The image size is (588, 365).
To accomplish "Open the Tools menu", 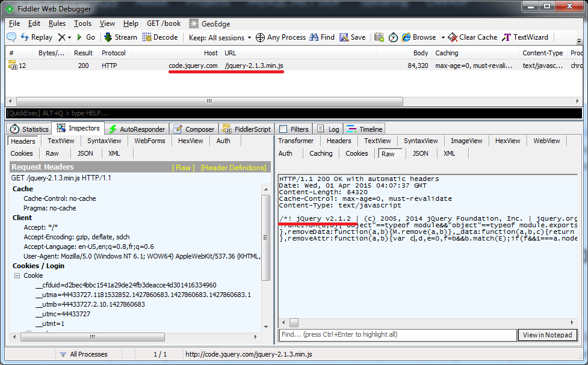I will coord(82,23).
